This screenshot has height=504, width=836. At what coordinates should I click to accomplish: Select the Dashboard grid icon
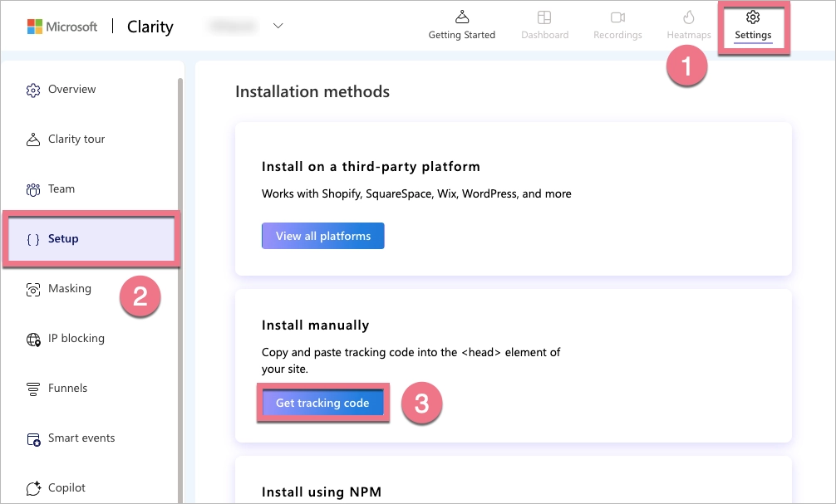(x=544, y=17)
